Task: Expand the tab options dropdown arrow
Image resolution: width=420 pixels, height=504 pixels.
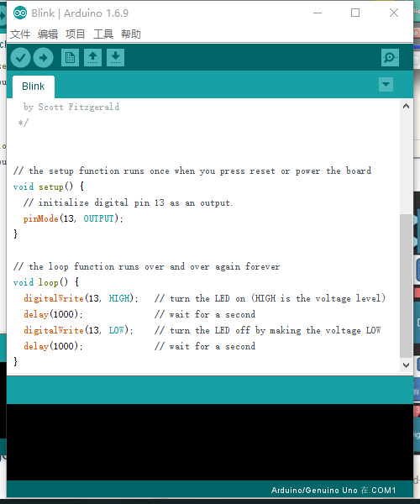Action: tap(386, 85)
